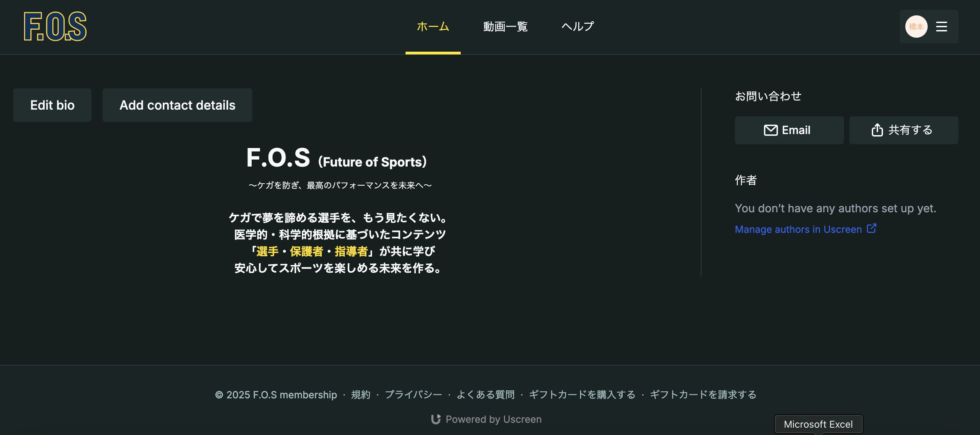Go to the ヘルプ tab
The image size is (980, 435).
point(577,26)
